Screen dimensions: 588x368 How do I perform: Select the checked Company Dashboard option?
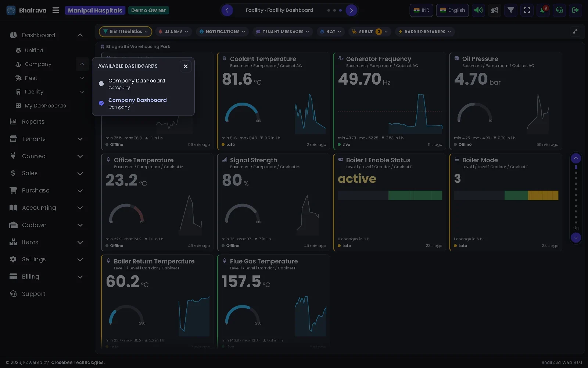(x=143, y=103)
